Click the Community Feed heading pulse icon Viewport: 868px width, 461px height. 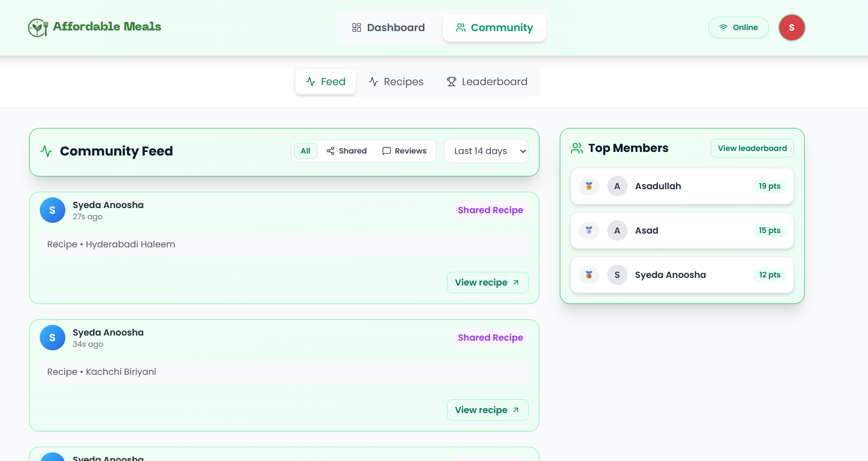pos(46,151)
